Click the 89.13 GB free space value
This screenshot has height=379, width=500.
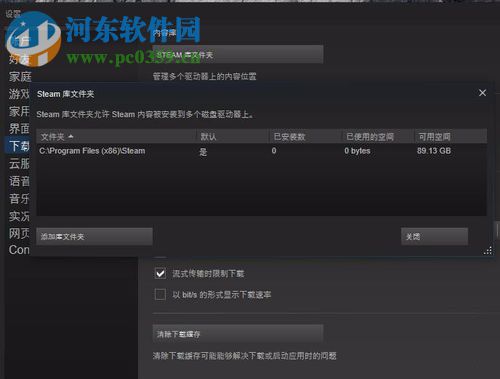pos(434,151)
